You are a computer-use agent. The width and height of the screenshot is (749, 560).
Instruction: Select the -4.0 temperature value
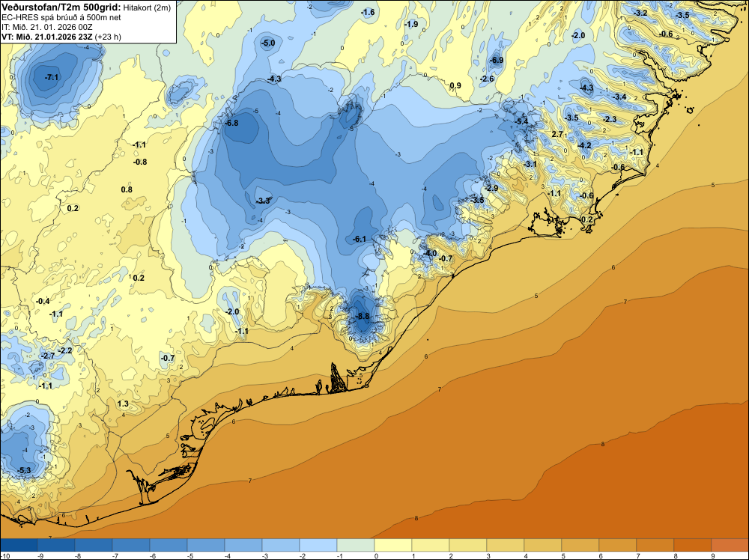coord(430,254)
